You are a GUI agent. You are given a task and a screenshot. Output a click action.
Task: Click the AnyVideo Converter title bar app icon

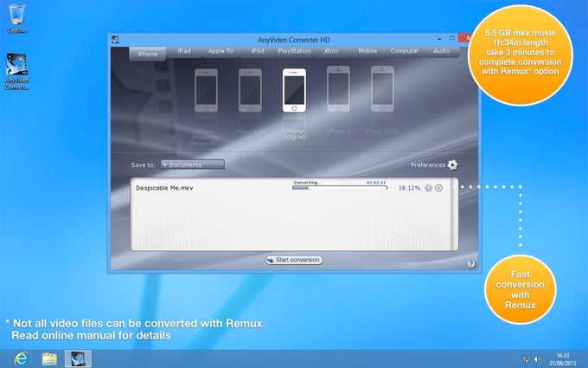(116, 40)
